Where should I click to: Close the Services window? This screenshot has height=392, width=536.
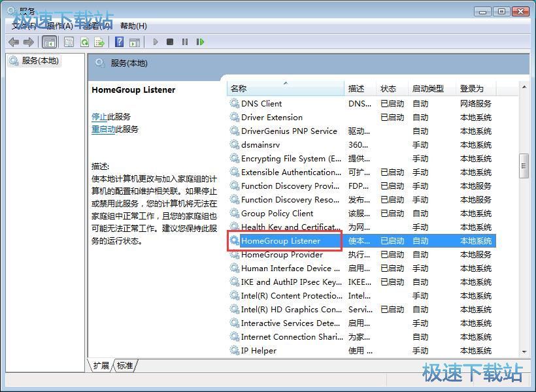tap(520, 12)
